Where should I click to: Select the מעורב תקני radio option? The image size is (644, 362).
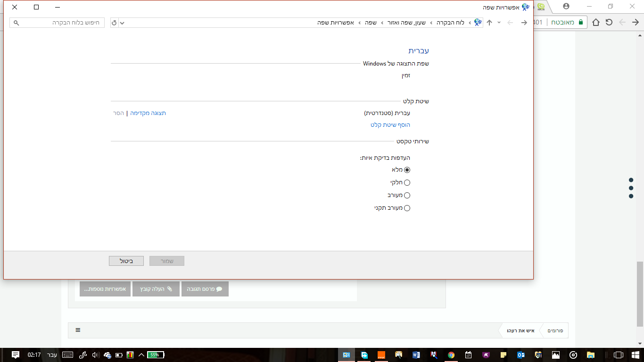(x=407, y=208)
